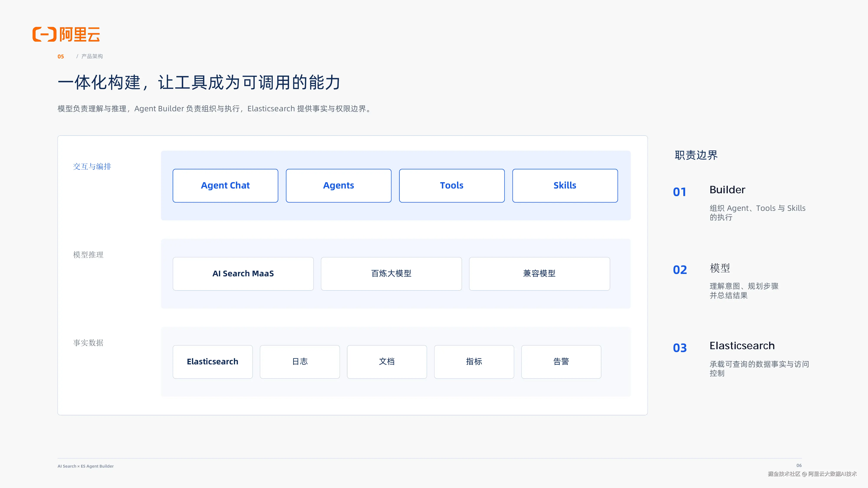
Task: Click the AI Search MaaS box
Action: click(x=243, y=274)
